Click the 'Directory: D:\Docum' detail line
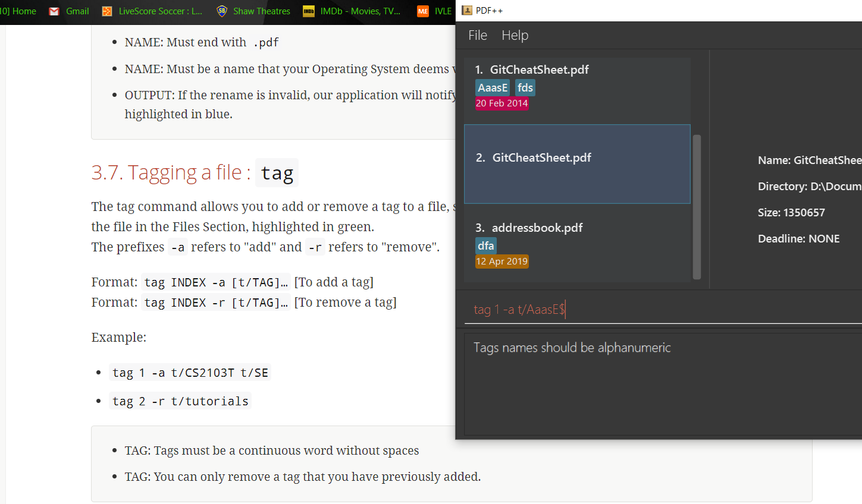862x504 pixels. click(810, 187)
